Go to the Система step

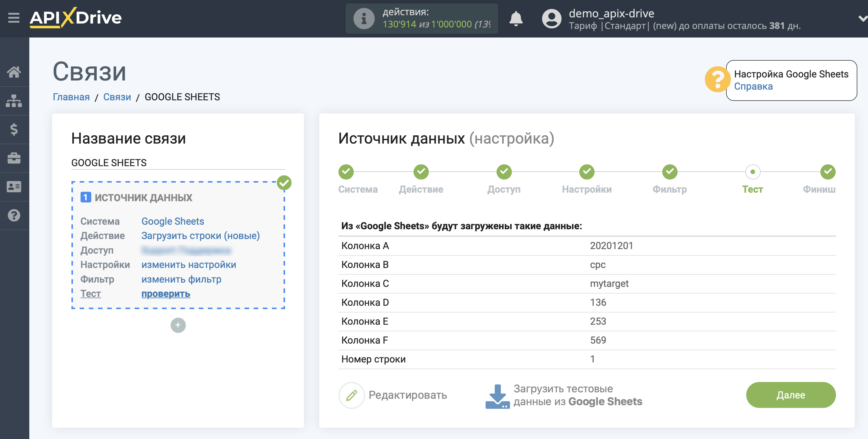click(x=346, y=172)
